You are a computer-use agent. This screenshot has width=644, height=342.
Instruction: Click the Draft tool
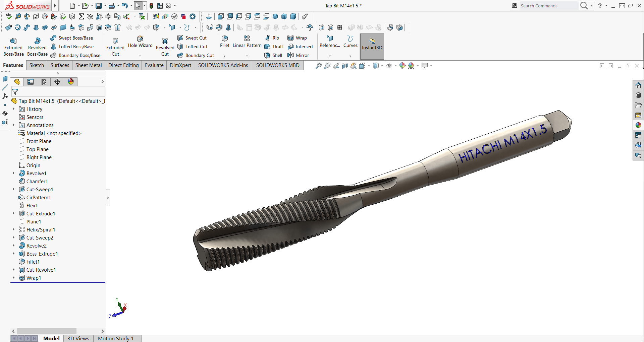coord(274,47)
